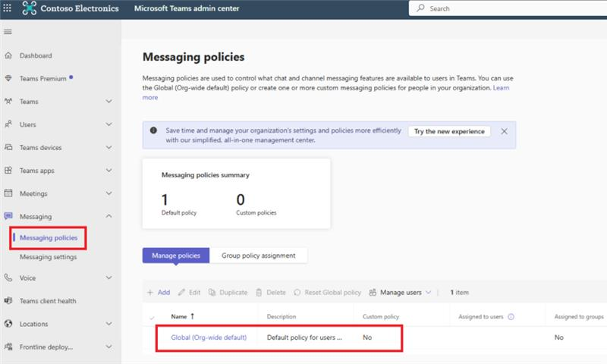
Task: Click the Teams people icon in sidebar
Action: click(8, 102)
